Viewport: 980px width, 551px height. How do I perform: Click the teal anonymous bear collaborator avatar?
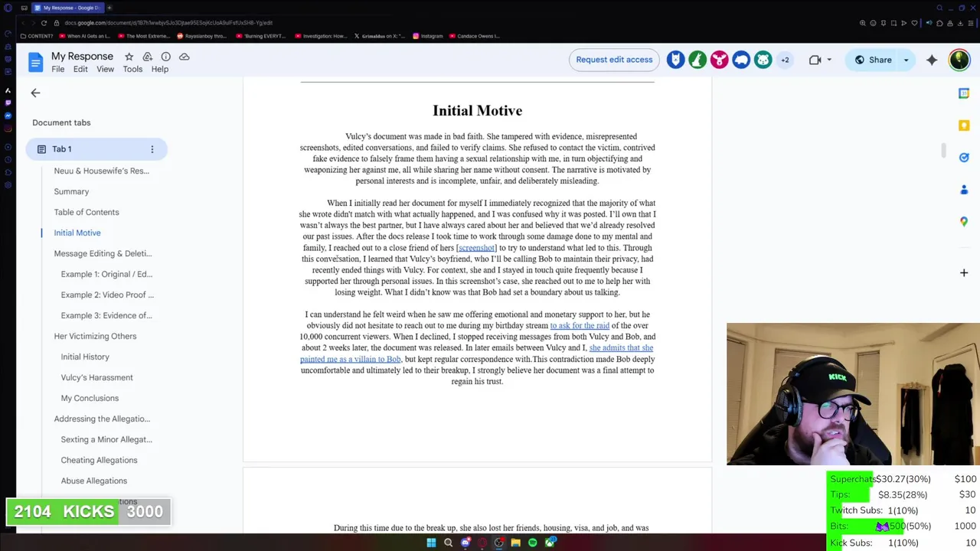point(763,60)
